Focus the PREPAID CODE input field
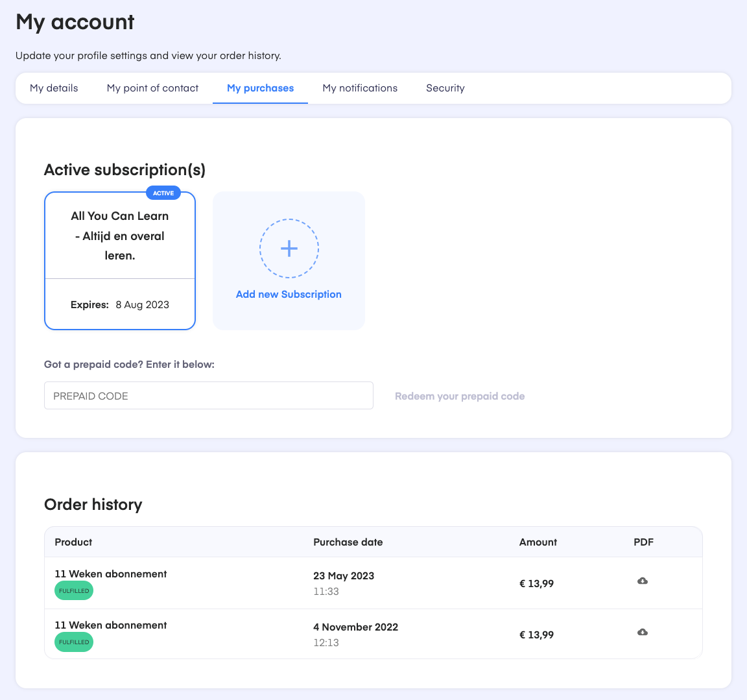Image resolution: width=747 pixels, height=700 pixels. 209,396
